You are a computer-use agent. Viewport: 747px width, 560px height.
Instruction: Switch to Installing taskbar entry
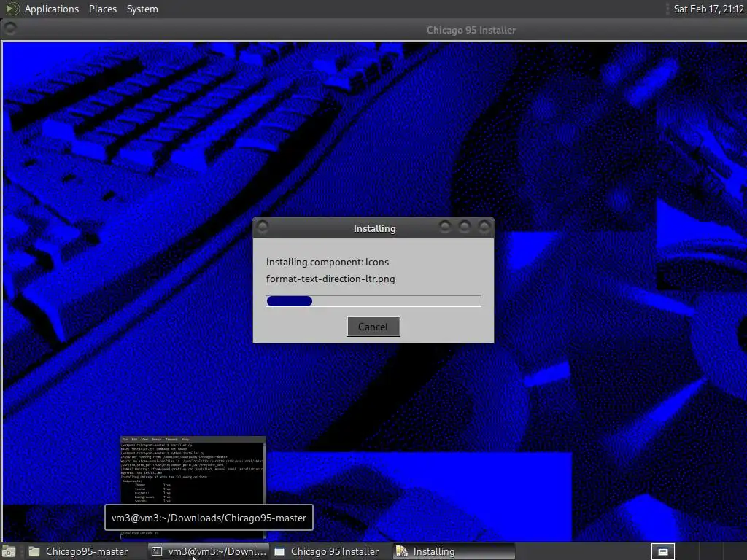[454, 551]
